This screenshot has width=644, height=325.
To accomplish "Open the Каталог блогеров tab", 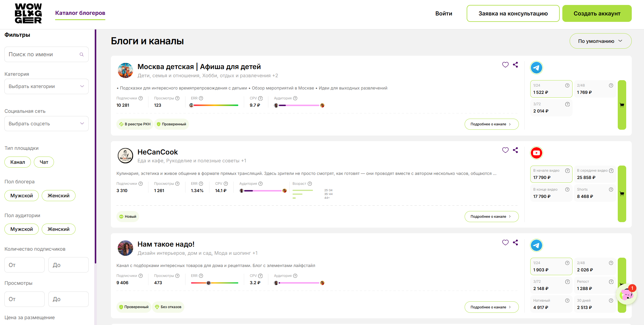I will 80,13.
